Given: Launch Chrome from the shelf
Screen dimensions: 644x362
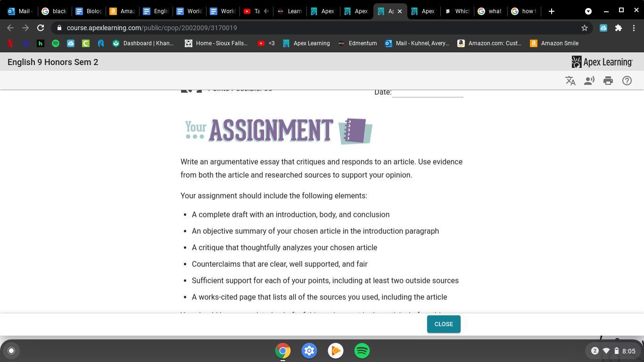Looking at the screenshot, I should click(283, 351).
